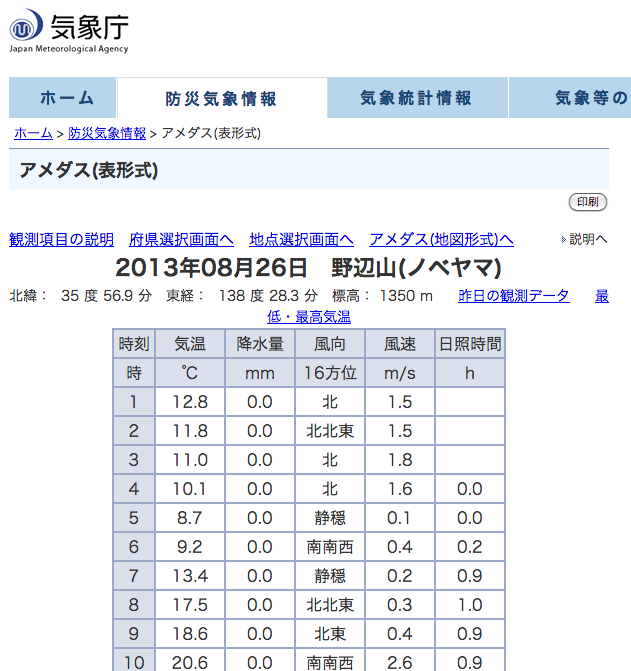
Task: Open the 観測項目の説明 link
Action: point(62,239)
